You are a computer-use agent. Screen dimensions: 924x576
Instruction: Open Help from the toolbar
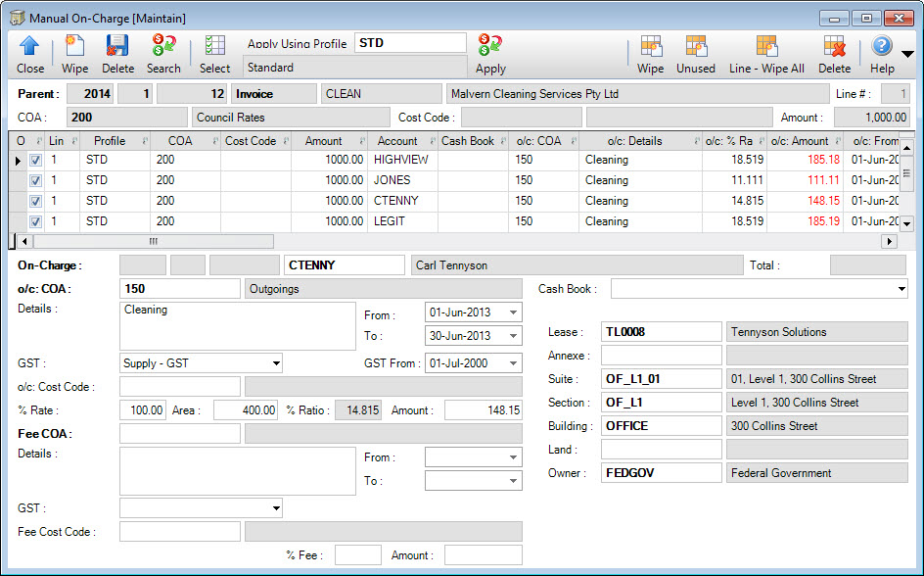coord(882,46)
